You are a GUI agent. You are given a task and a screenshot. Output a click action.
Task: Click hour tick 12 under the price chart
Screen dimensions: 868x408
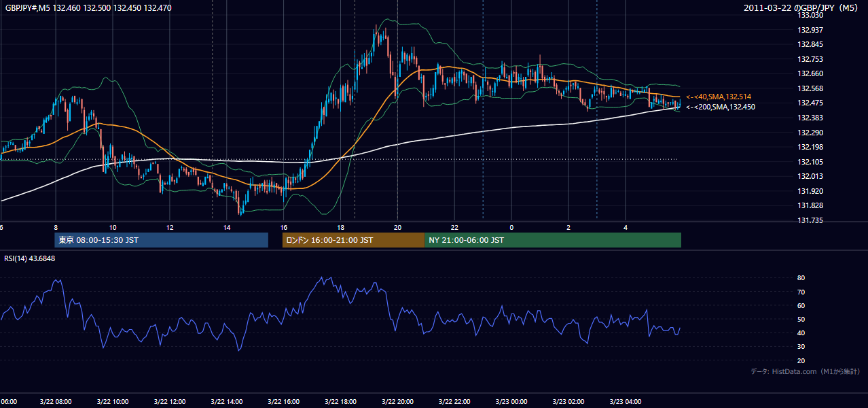(170, 228)
